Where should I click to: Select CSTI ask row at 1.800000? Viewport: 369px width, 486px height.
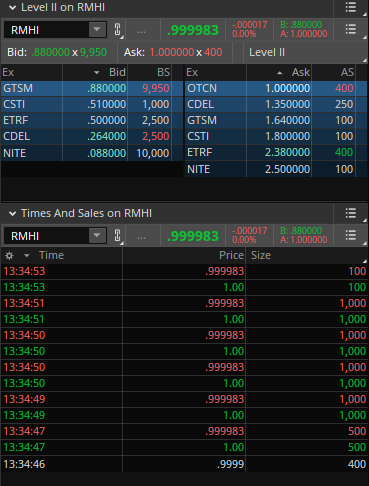276,136
